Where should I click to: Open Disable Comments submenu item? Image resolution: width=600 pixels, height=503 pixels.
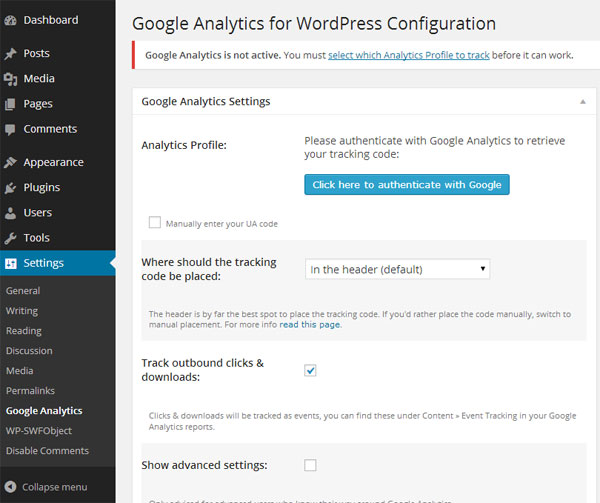click(x=47, y=451)
